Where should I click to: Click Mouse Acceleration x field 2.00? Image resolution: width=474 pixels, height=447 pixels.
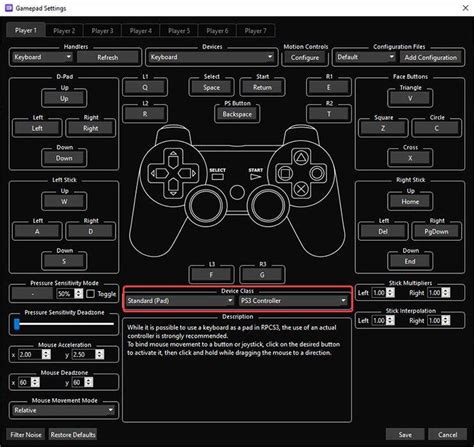[x=34, y=354]
